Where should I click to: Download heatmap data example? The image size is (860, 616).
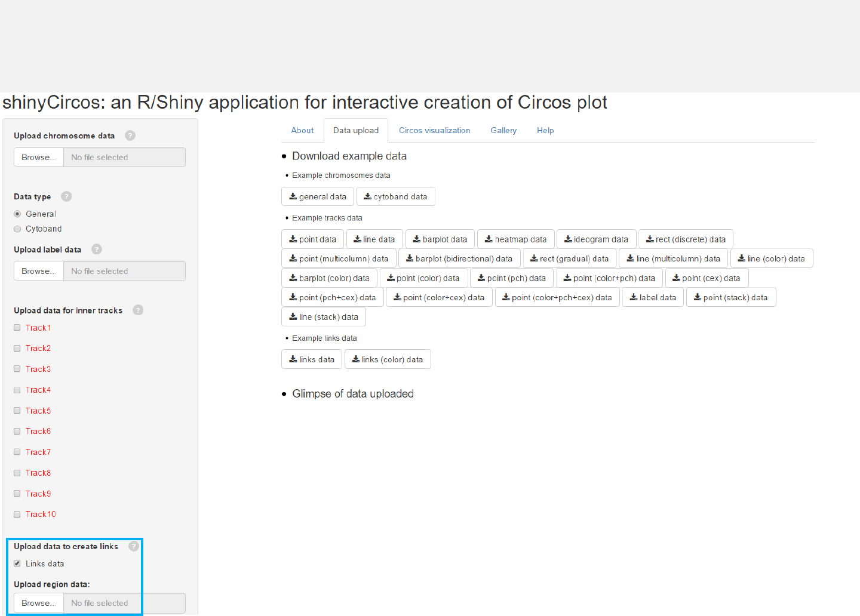click(516, 239)
